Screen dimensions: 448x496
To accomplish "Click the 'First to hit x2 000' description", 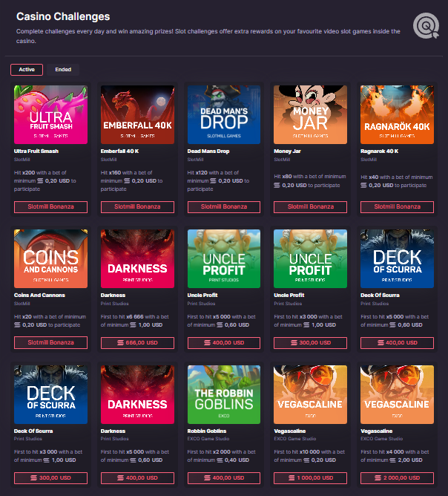I will [x=221, y=456].
